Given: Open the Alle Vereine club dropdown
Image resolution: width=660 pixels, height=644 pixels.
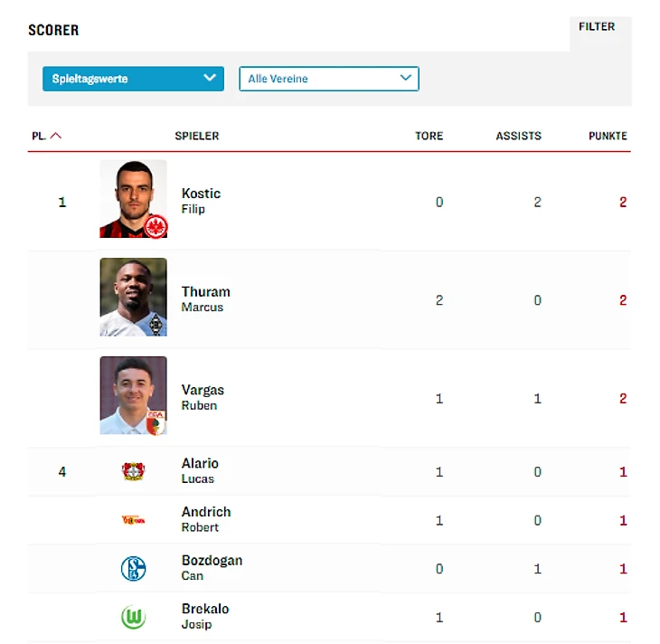Looking at the screenshot, I should 328,79.
